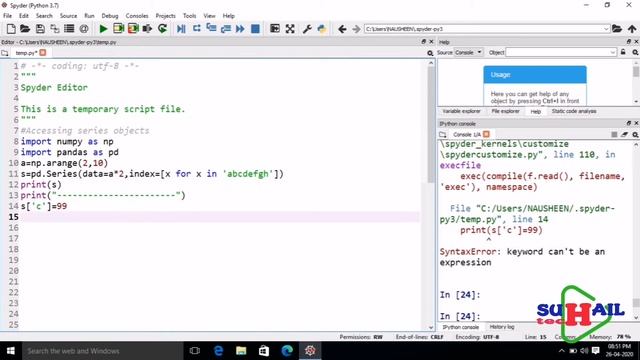Image resolution: width=640 pixels, height=360 pixels.
Task: Run the script with green play button
Action: coord(103,29)
